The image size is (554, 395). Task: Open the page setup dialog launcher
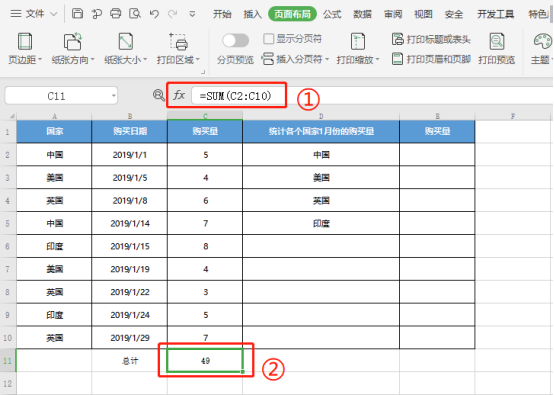(x=203, y=72)
